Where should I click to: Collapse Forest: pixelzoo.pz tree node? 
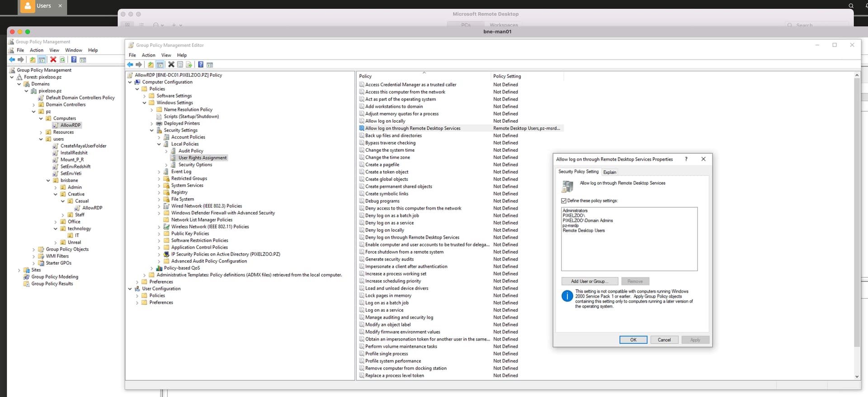pyautogui.click(x=12, y=77)
